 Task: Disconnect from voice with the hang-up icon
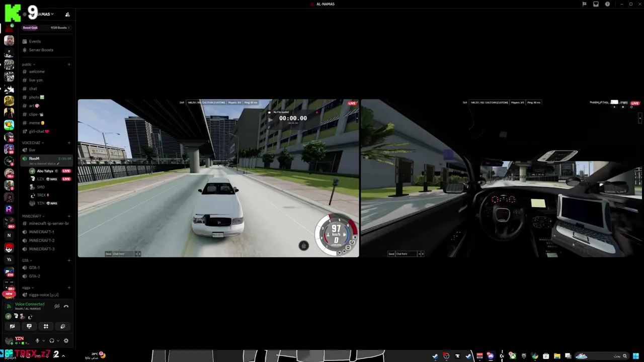click(66, 306)
